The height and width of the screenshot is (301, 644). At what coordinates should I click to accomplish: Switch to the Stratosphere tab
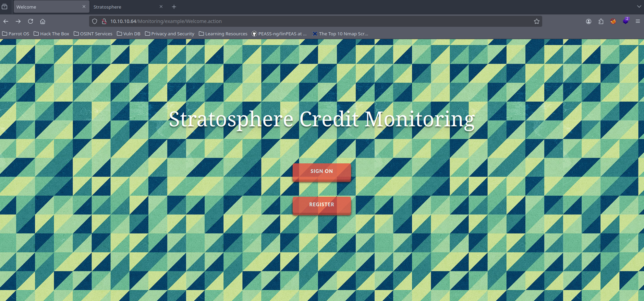(123, 7)
